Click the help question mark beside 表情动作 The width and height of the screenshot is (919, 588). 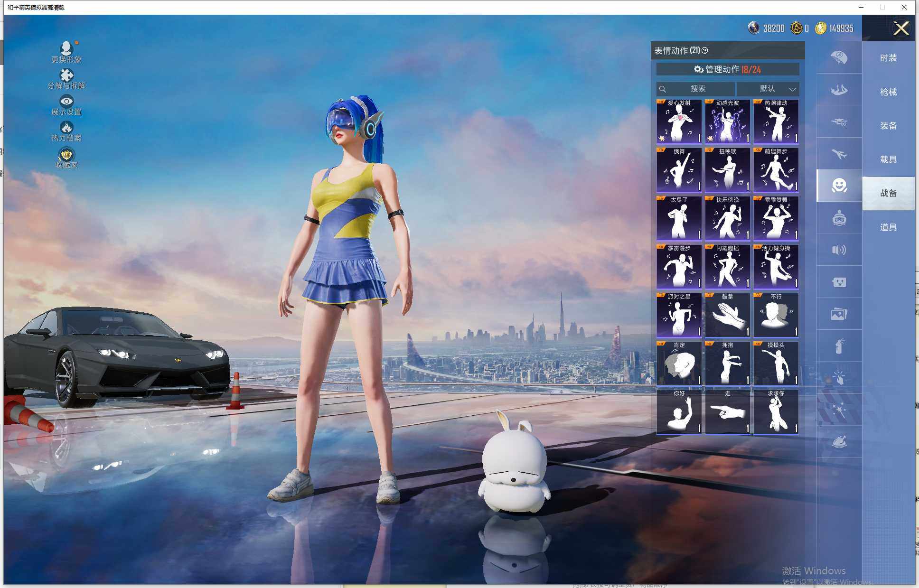705,50
